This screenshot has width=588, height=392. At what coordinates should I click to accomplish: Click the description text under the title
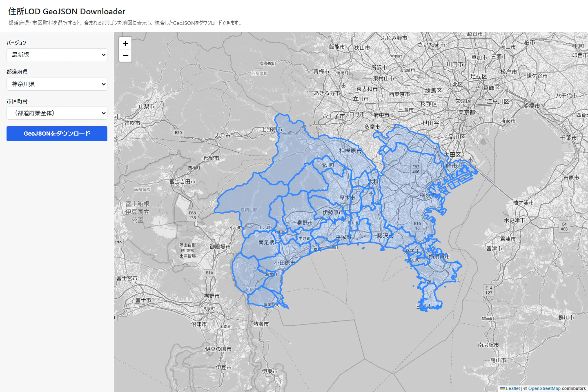coord(126,23)
